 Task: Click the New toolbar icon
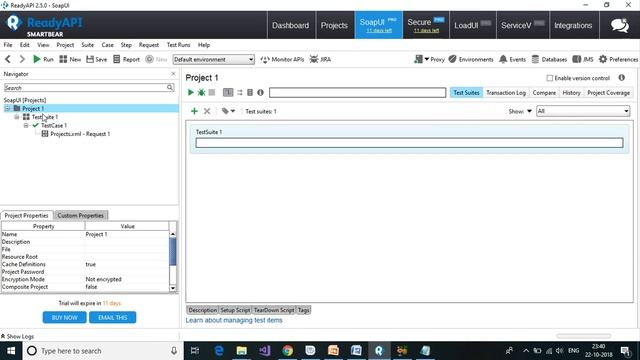[70, 59]
